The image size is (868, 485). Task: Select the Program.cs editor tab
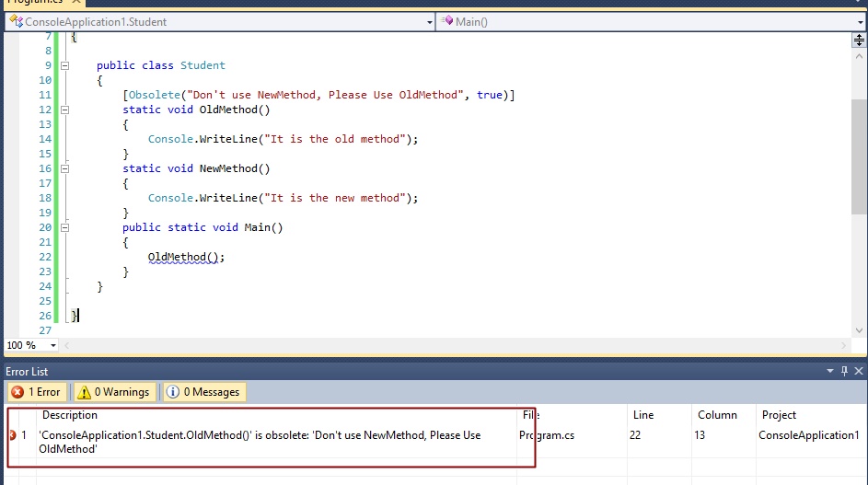[x=37, y=3]
